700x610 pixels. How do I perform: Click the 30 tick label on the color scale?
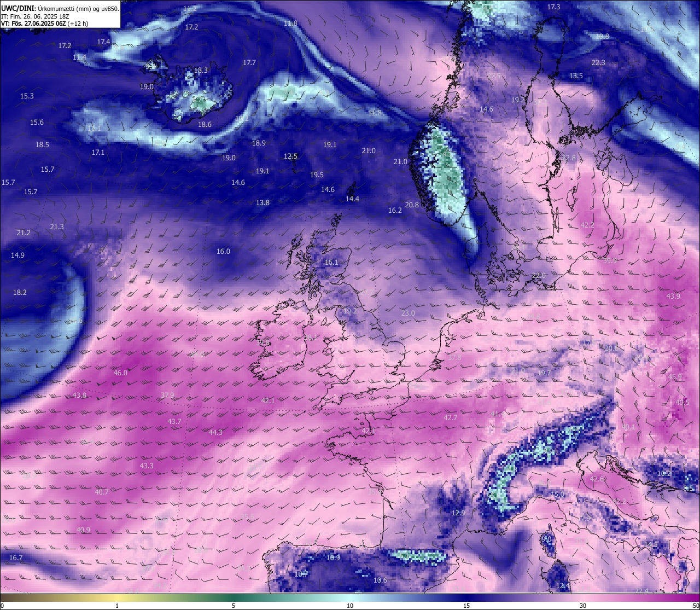point(583,606)
